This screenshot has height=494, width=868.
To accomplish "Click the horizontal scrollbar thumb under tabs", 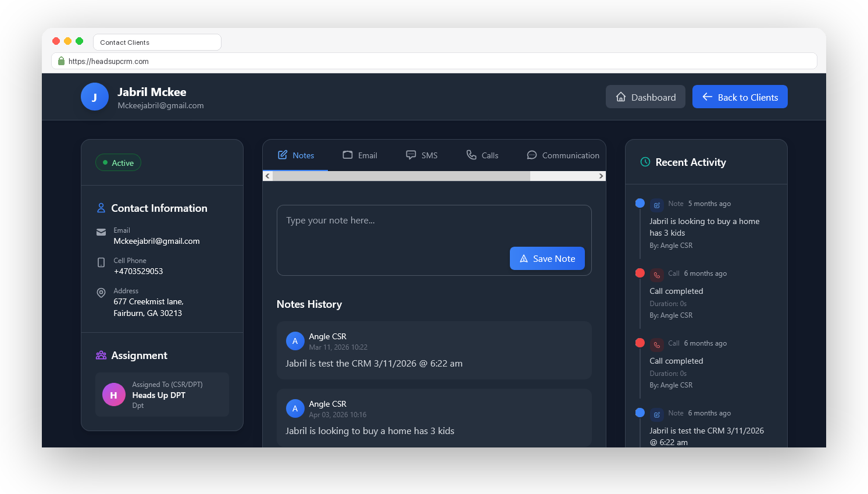I will [x=401, y=176].
